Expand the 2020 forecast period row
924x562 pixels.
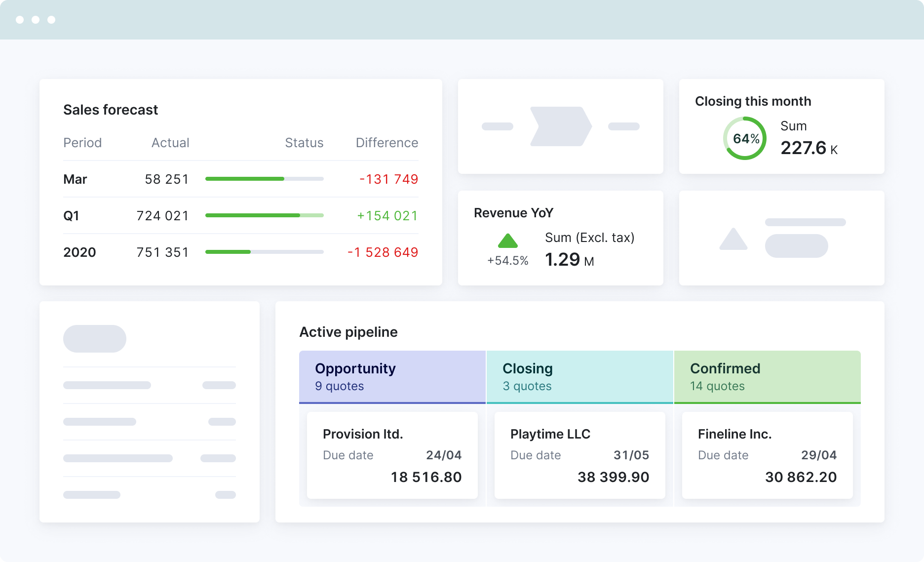pos(79,252)
